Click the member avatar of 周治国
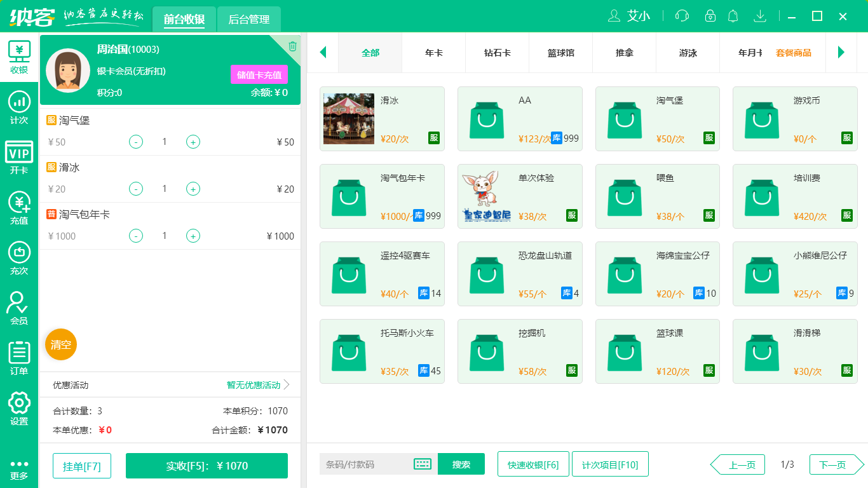Screen dimensions: 868x488 pos(68,70)
